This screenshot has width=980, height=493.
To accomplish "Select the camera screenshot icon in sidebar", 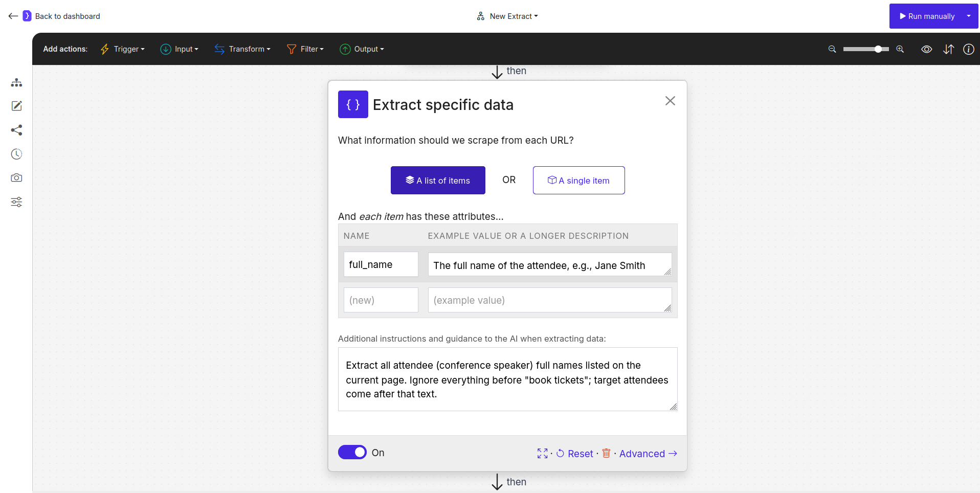I will pos(16,177).
